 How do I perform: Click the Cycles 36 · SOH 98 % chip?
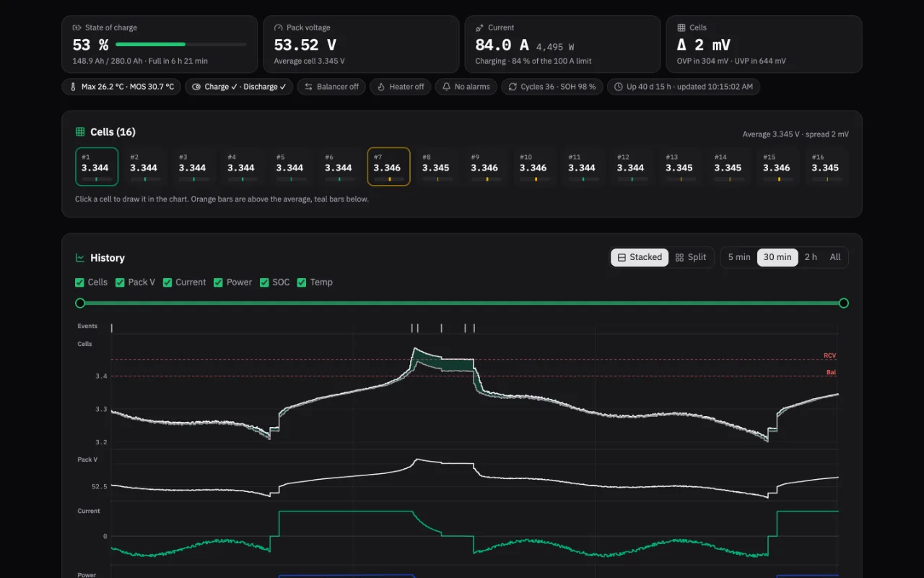(552, 87)
